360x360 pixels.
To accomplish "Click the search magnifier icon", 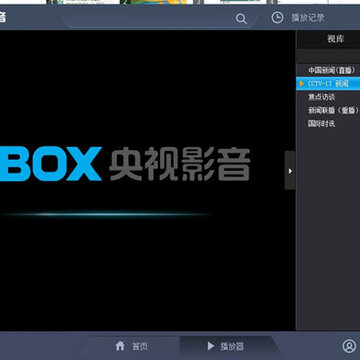I will tap(241, 18).
